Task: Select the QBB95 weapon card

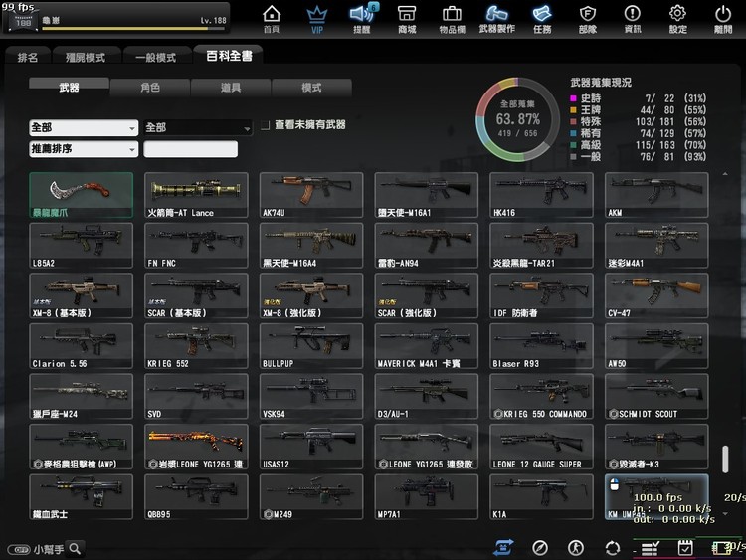Action: click(x=197, y=496)
